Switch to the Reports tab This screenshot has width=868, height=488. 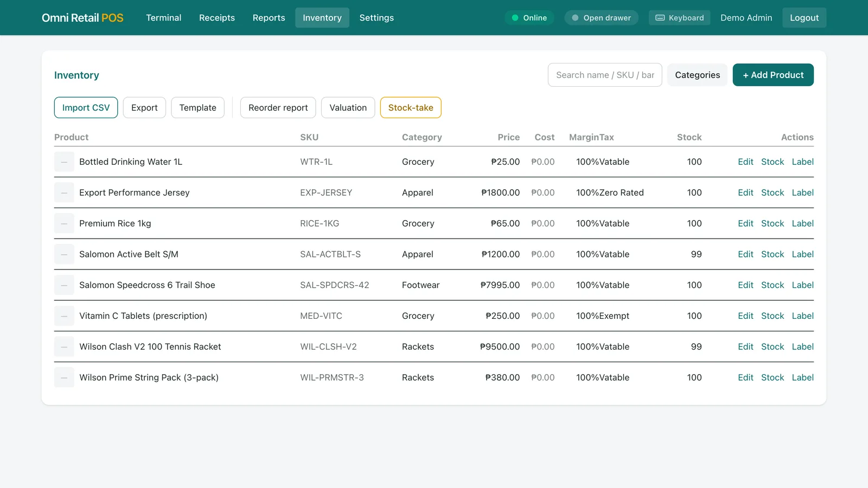(269, 18)
